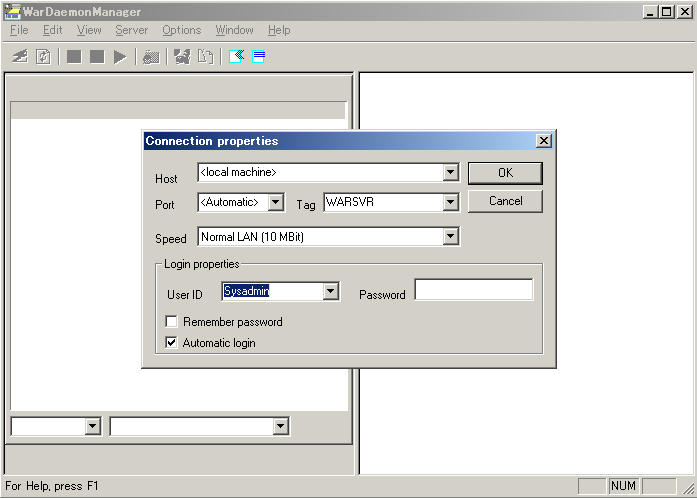Viewport: 697px width, 498px height.
Task: Click the WarDaemonManager title bar app icon
Action: pyautogui.click(x=12, y=12)
